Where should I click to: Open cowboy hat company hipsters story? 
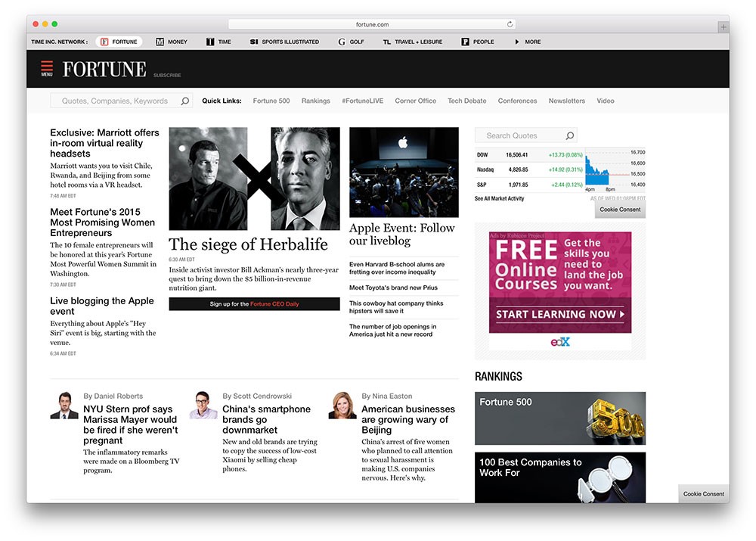[396, 307]
